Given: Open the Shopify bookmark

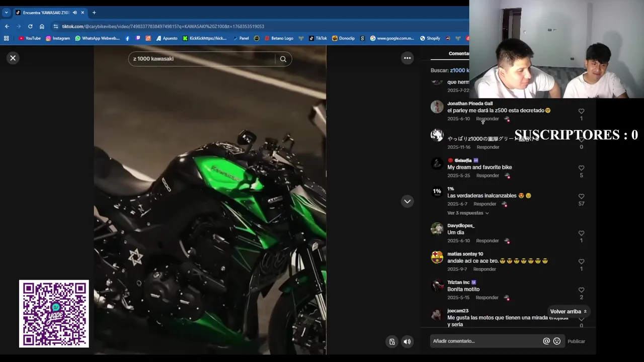Looking at the screenshot, I should [430, 38].
